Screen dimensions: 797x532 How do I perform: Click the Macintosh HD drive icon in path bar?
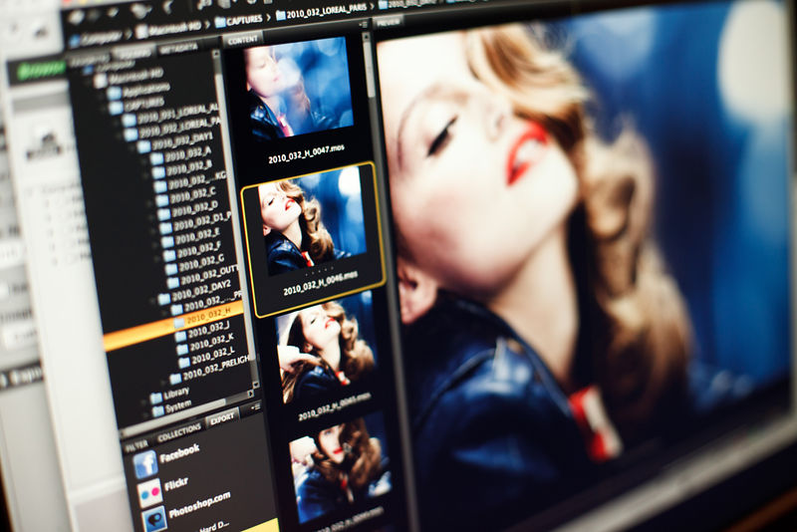[x=141, y=31]
